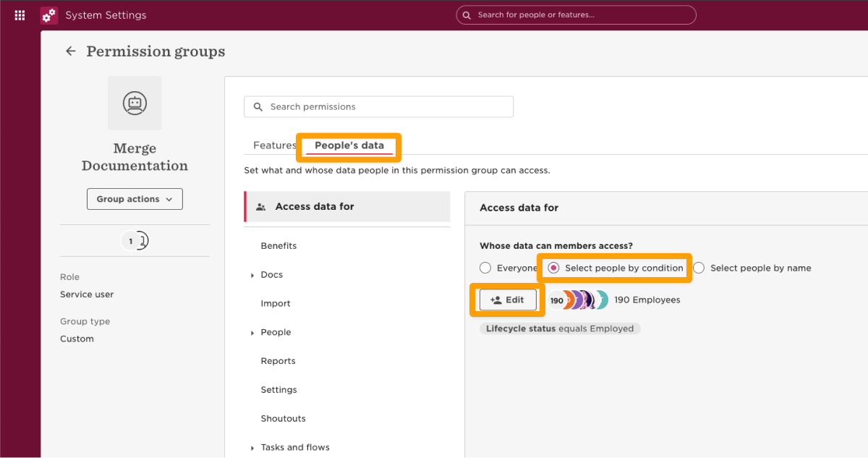The image size is (868, 458).
Task: Expand the Docs tree item
Action: (x=252, y=276)
